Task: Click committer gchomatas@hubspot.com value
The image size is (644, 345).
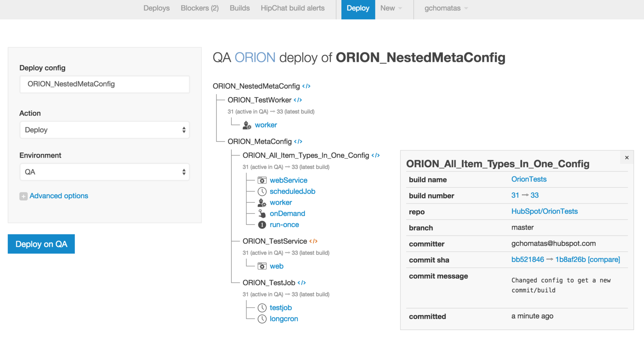Action: [x=553, y=244]
